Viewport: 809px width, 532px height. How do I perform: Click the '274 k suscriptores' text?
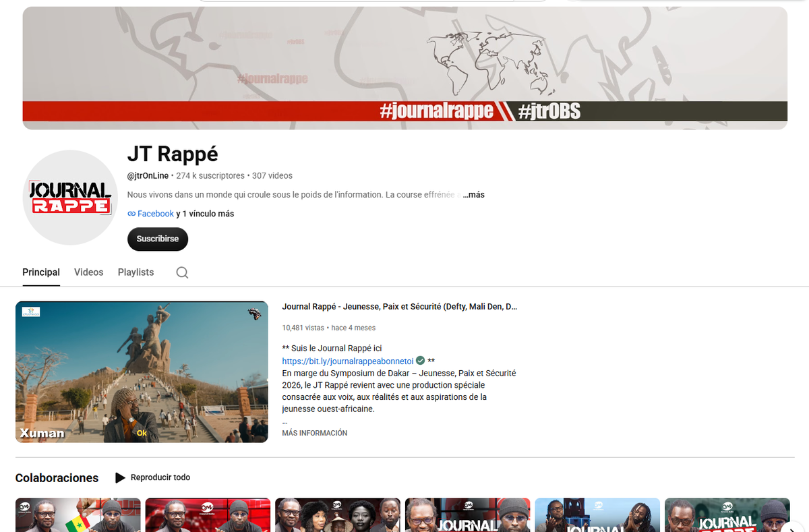pyautogui.click(x=210, y=176)
